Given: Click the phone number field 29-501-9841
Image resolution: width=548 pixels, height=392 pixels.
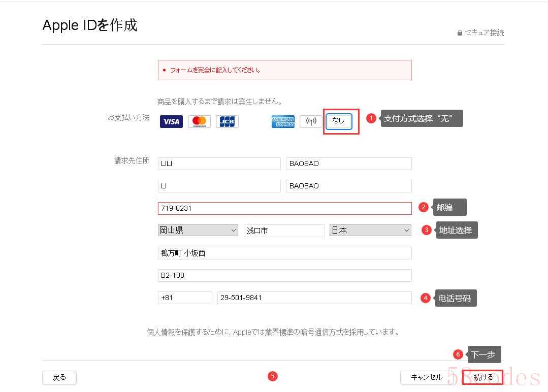Looking at the screenshot, I should [314, 298].
